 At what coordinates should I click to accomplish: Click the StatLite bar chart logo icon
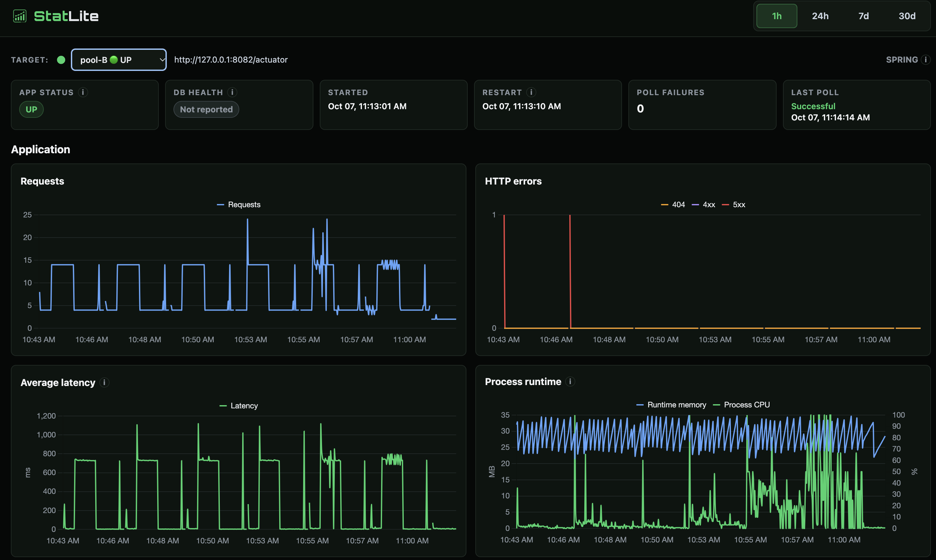19,16
